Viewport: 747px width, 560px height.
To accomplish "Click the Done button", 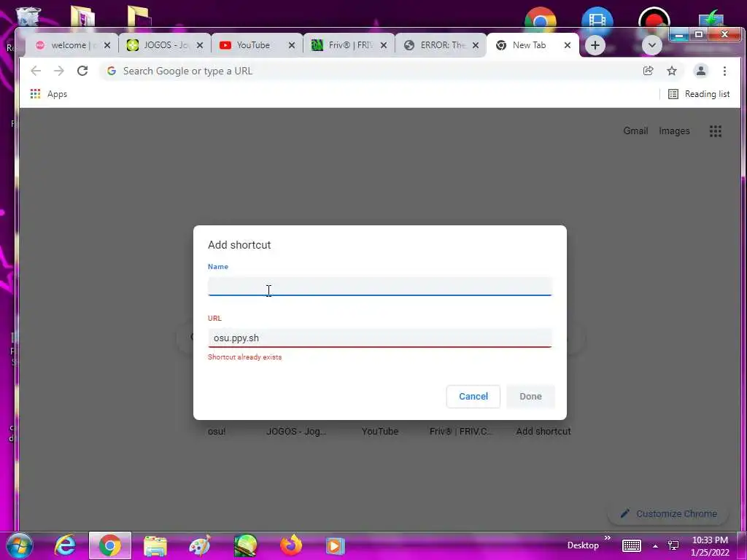I will (531, 396).
